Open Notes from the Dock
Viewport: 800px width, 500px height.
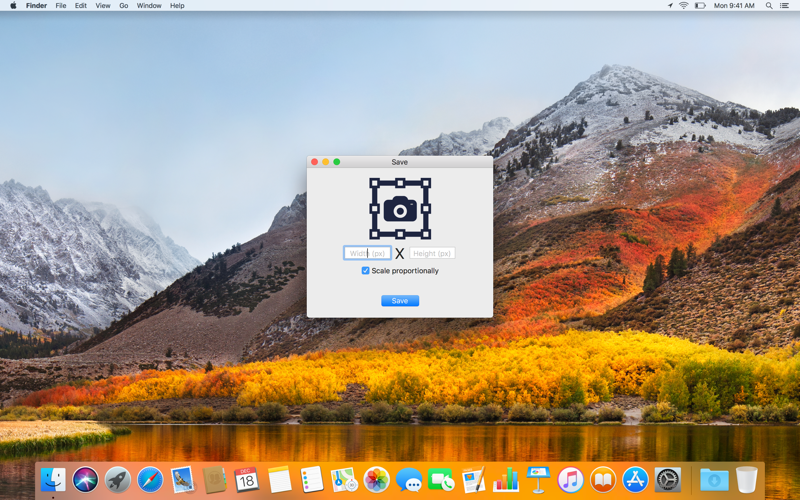pos(280,480)
